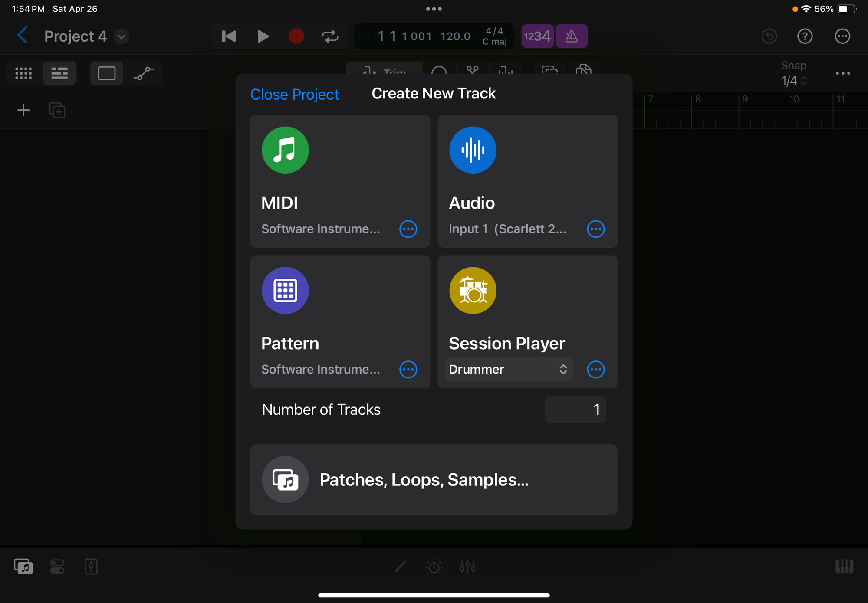Viewport: 868px width, 603px height.
Task: Jump to beginning with the rewind button
Action: click(229, 36)
